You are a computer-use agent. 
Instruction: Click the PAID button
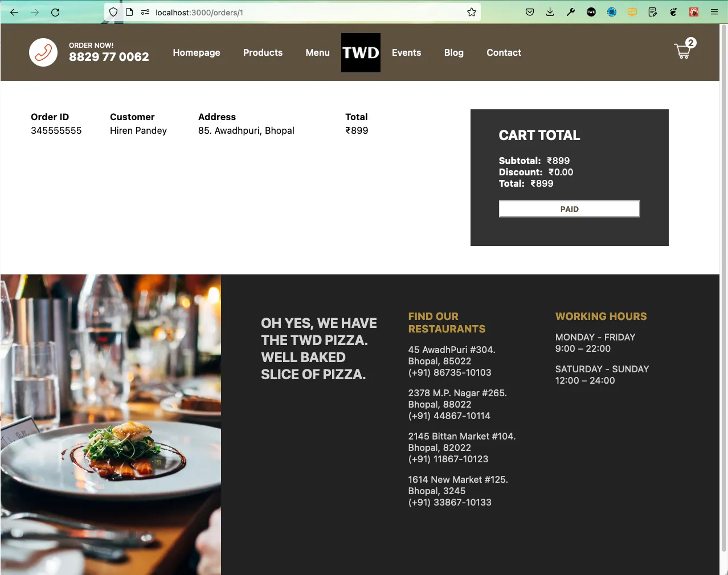[x=570, y=209]
